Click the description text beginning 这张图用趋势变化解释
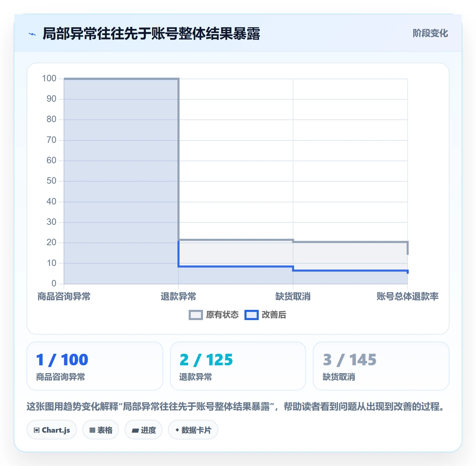The image size is (476, 466). [236, 406]
